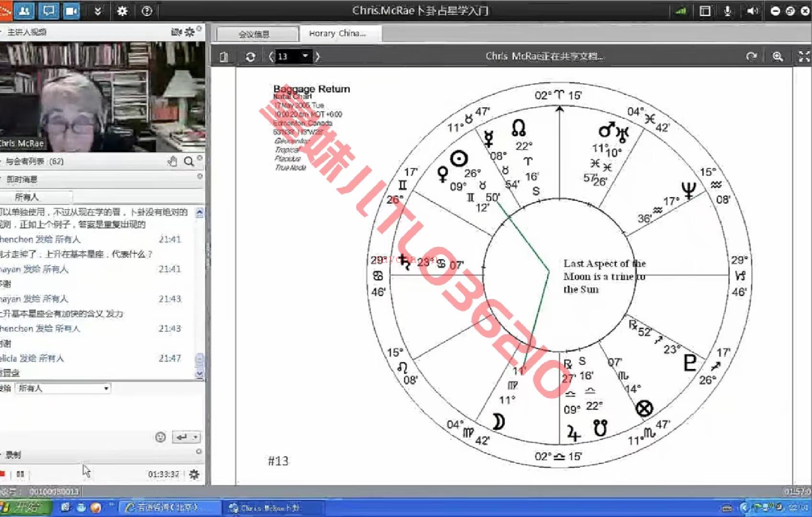
Task: Raise hand in attendee list
Action: tap(173, 161)
